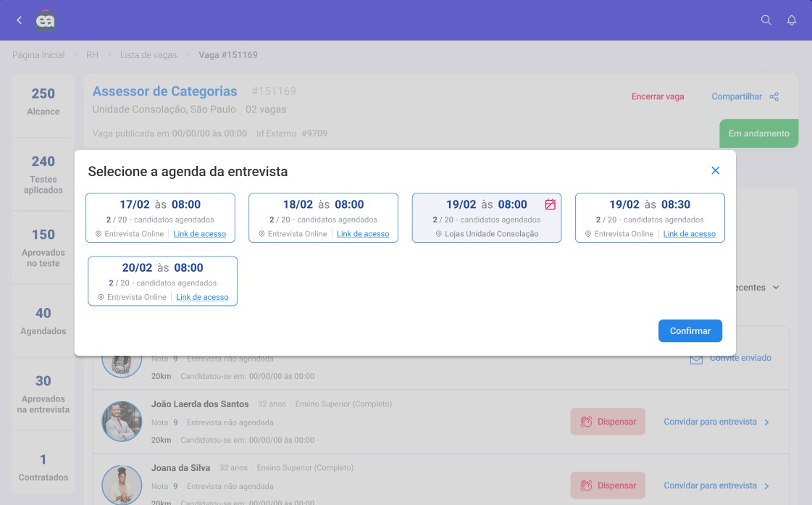812x505 pixels.
Task: Expand the sort order dropdown chevron
Action: [x=776, y=288]
